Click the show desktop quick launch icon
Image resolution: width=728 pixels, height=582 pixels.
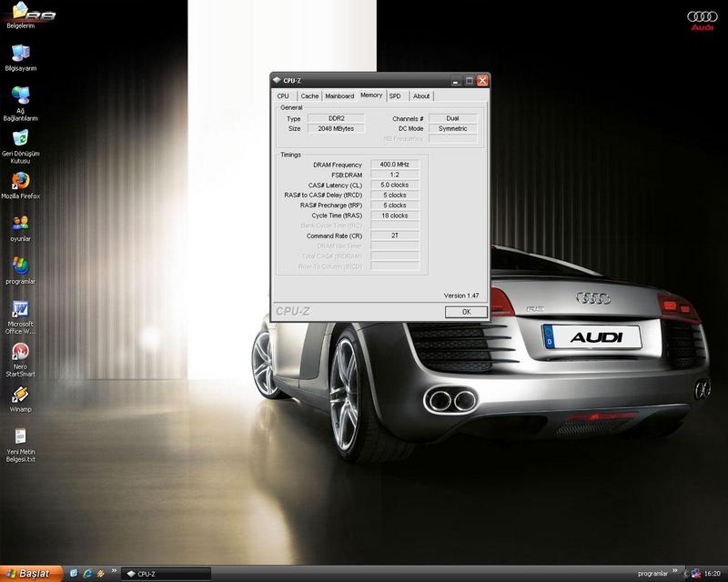(x=74, y=574)
